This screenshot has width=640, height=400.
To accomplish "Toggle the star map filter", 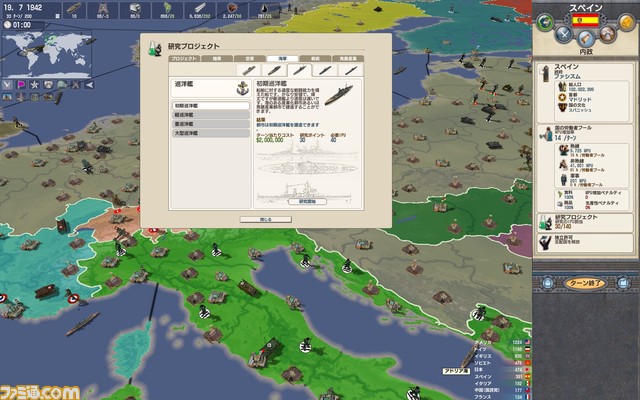I will tap(34, 85).
